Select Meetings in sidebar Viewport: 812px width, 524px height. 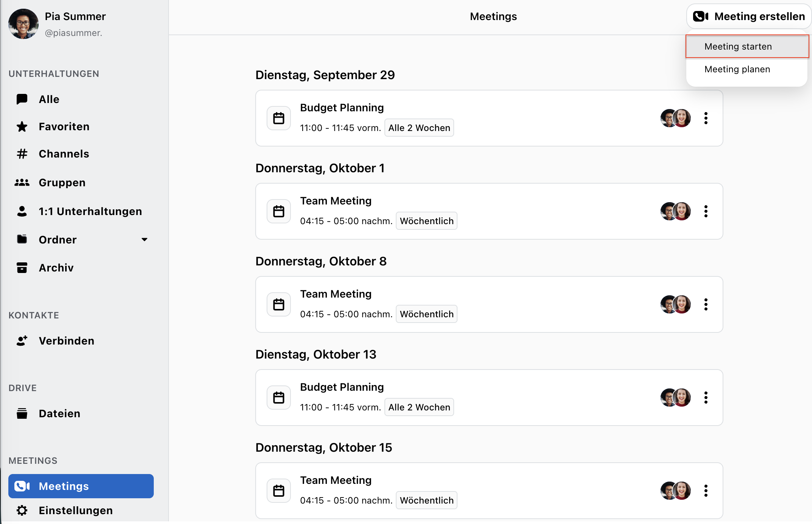81,486
